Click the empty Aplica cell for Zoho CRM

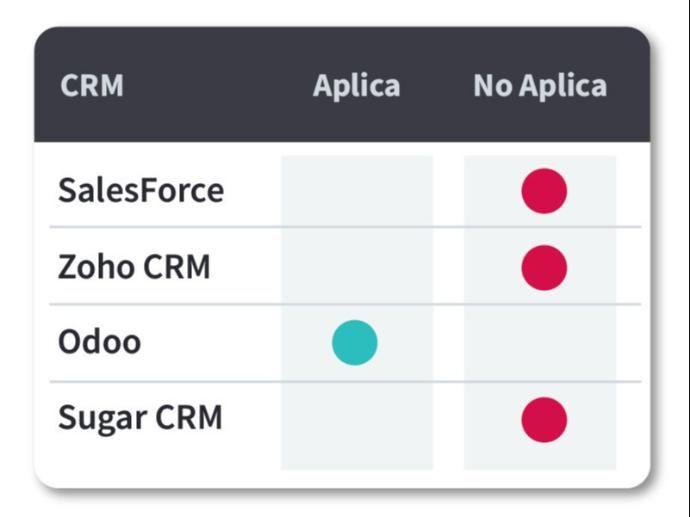pyautogui.click(x=356, y=267)
